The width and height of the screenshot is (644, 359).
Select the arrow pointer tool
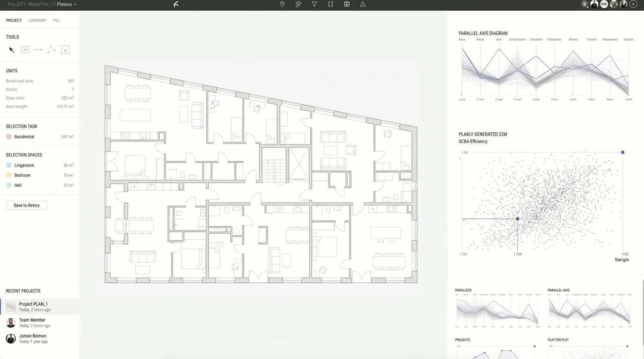(x=12, y=50)
